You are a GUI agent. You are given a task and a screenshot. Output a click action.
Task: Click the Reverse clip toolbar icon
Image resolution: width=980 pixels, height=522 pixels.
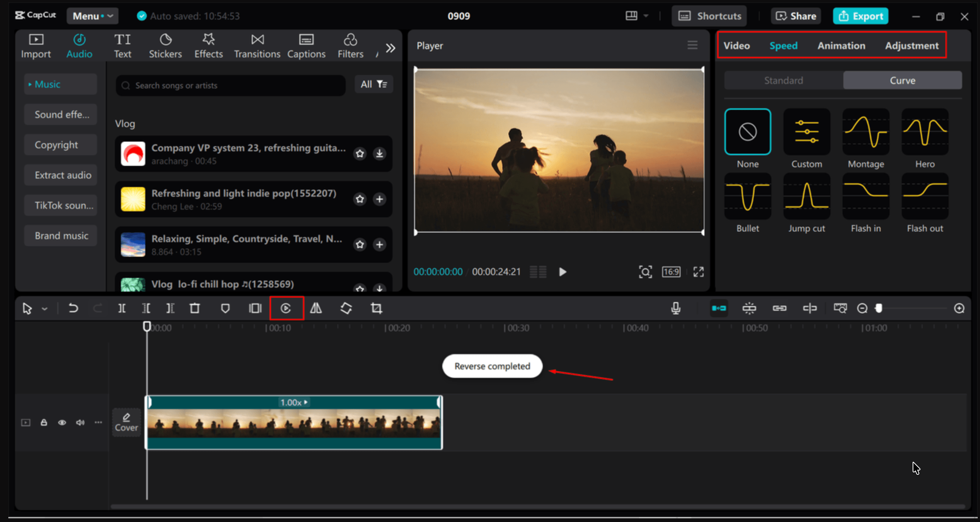point(286,308)
